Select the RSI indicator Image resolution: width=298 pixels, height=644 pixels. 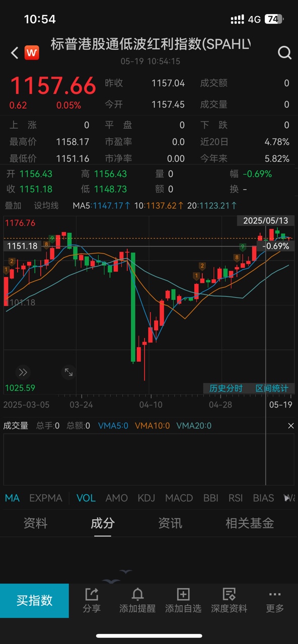pos(236,498)
